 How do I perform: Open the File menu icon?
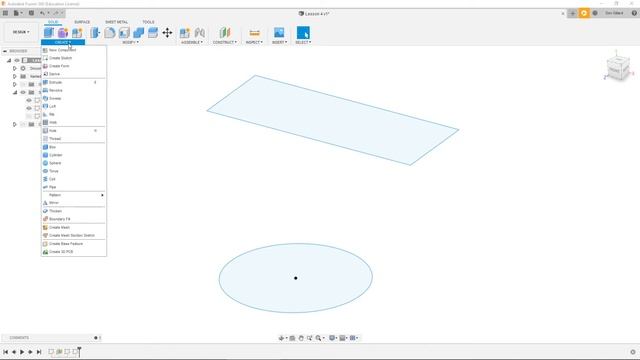point(18,13)
